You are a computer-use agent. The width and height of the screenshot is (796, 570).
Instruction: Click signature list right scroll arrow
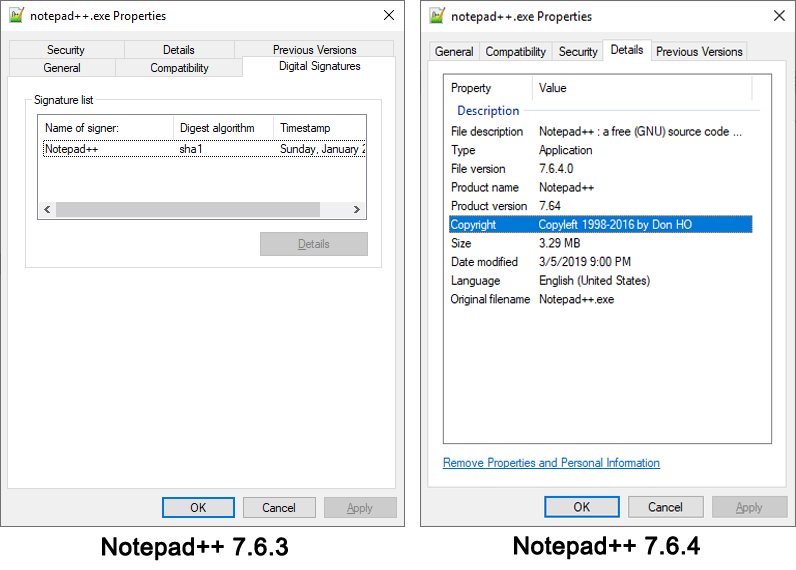click(357, 209)
